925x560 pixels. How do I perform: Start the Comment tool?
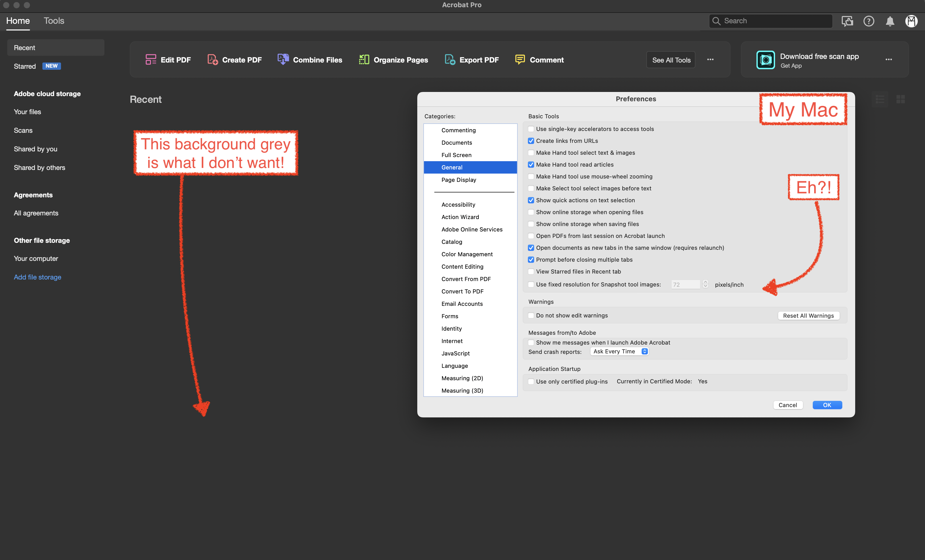click(x=540, y=59)
